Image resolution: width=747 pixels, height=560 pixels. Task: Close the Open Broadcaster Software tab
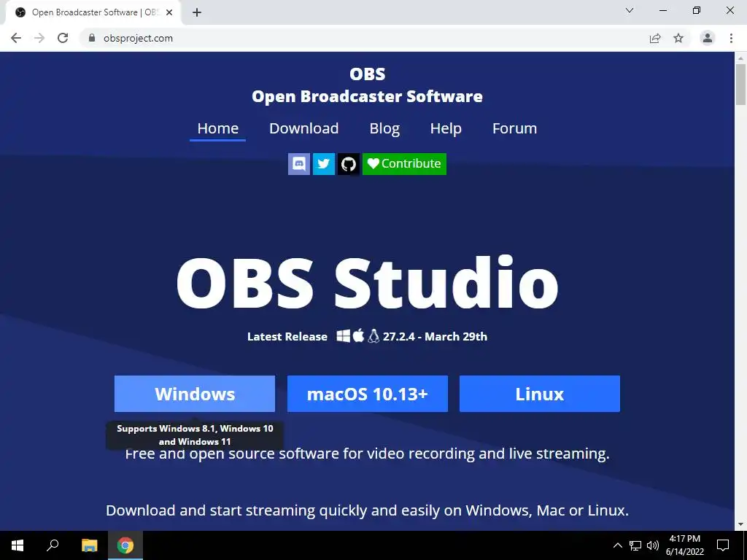click(169, 13)
